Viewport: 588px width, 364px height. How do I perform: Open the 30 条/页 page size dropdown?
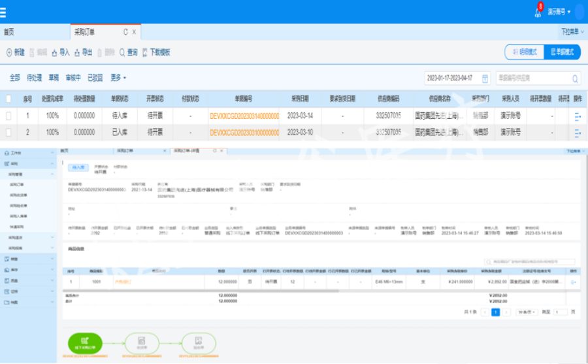(x=527, y=312)
